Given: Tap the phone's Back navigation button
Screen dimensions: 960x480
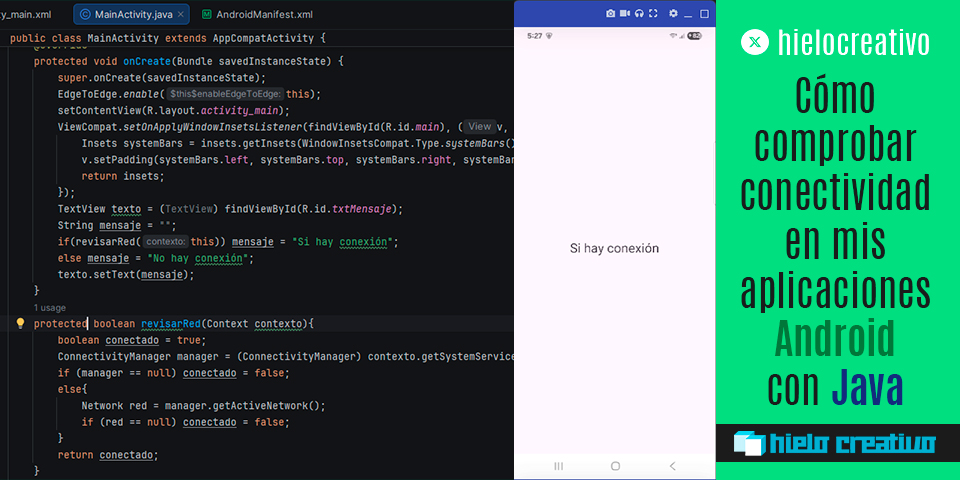Looking at the screenshot, I should point(672,466).
